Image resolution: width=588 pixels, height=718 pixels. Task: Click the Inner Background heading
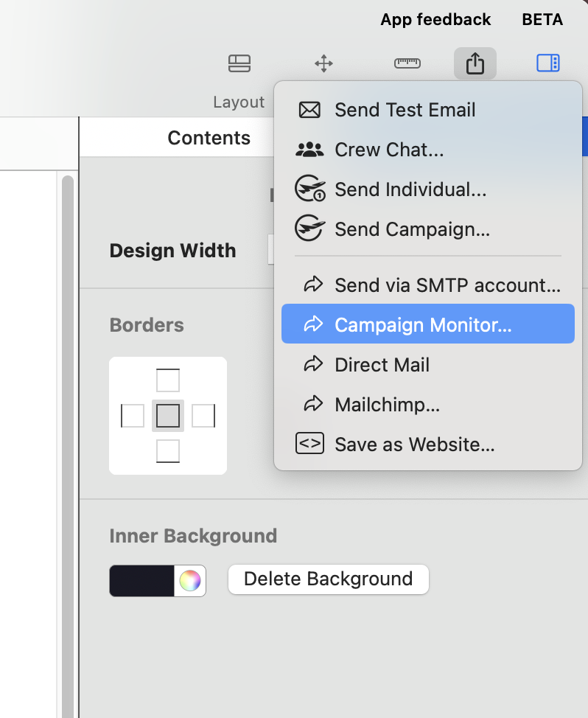pos(193,536)
